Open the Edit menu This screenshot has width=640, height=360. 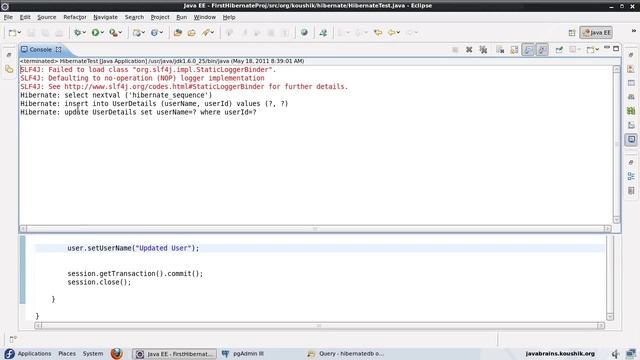pos(25,17)
